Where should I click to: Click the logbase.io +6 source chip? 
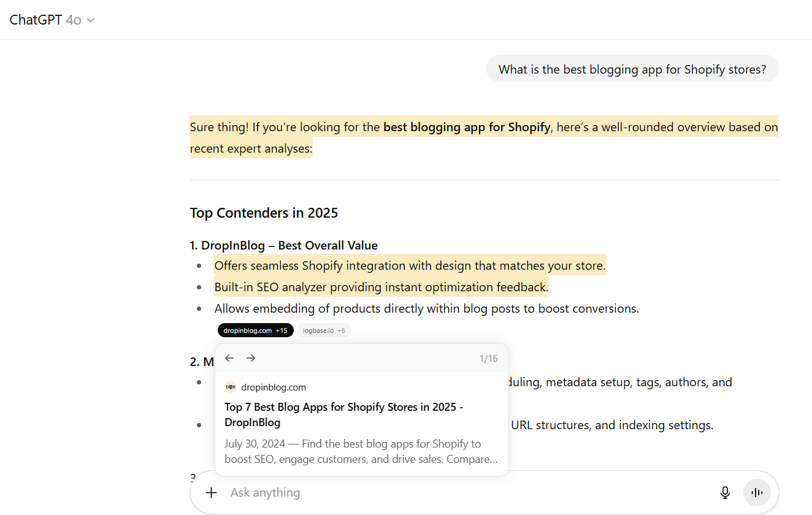(324, 330)
